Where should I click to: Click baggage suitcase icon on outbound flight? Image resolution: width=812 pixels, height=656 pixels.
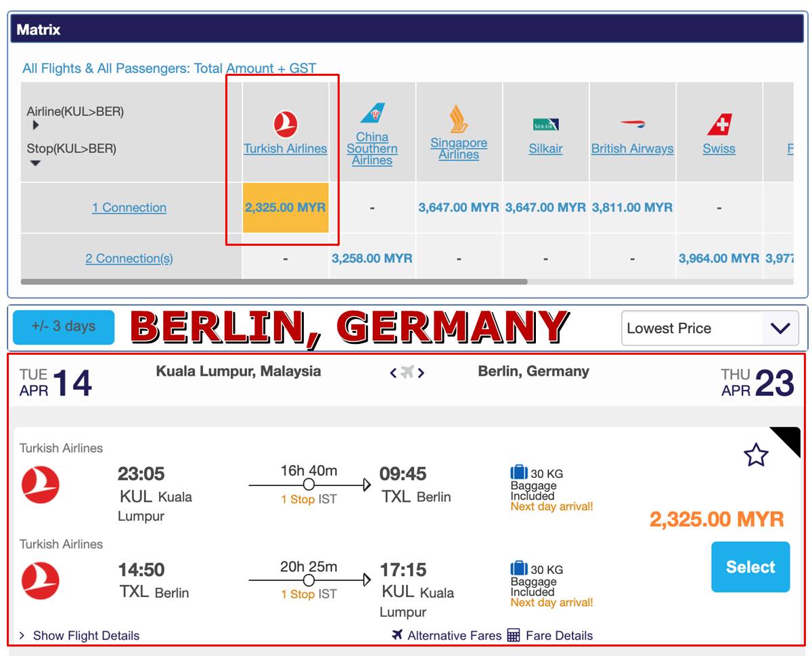tap(519, 473)
